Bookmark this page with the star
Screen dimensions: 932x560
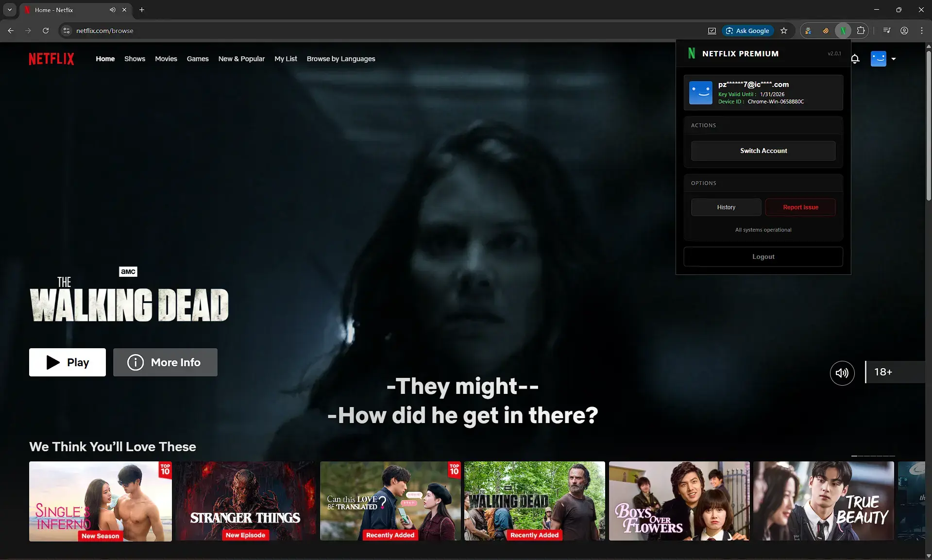click(784, 31)
